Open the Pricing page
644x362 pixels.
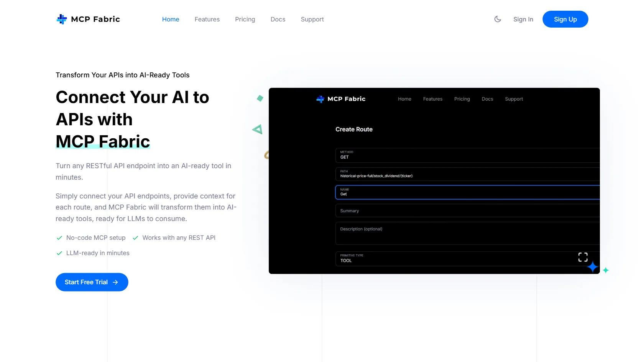[x=245, y=19]
